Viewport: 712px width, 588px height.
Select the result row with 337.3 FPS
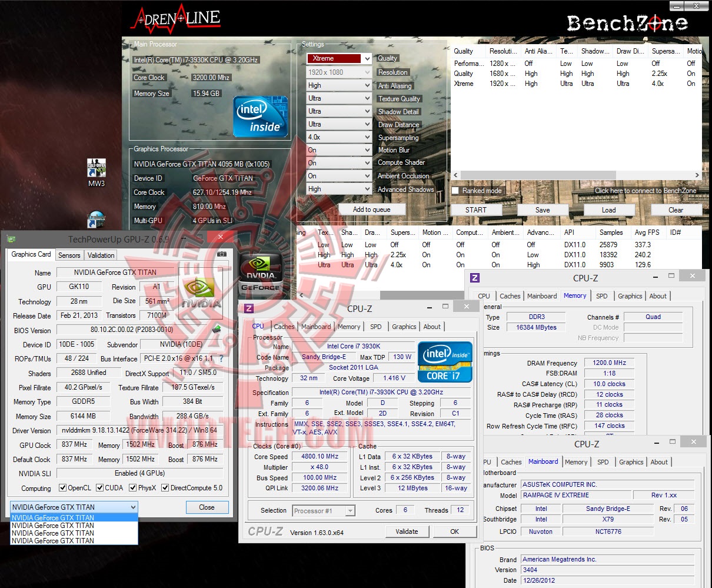(x=500, y=245)
